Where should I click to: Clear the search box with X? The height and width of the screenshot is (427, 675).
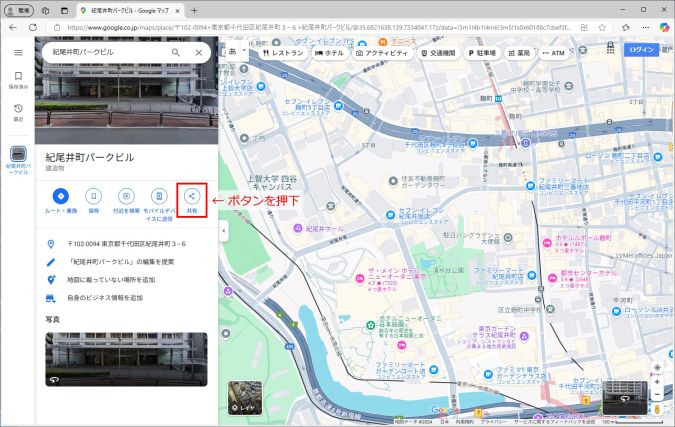[198, 52]
